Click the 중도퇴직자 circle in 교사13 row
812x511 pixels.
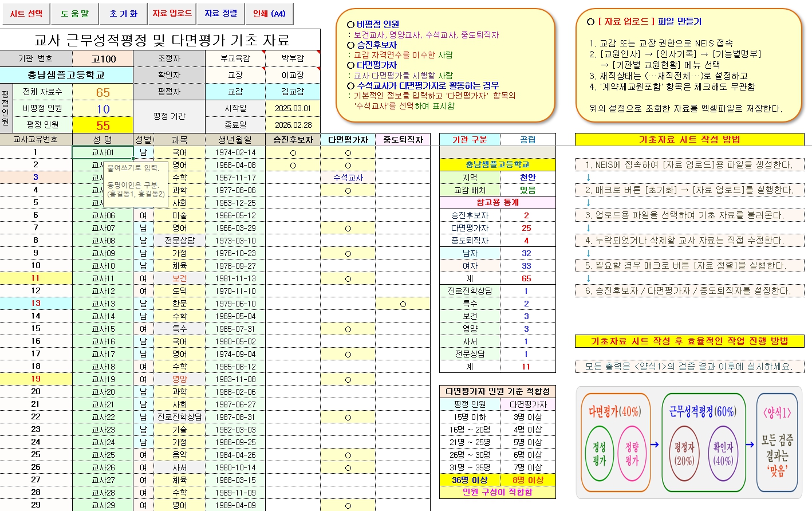coord(403,304)
